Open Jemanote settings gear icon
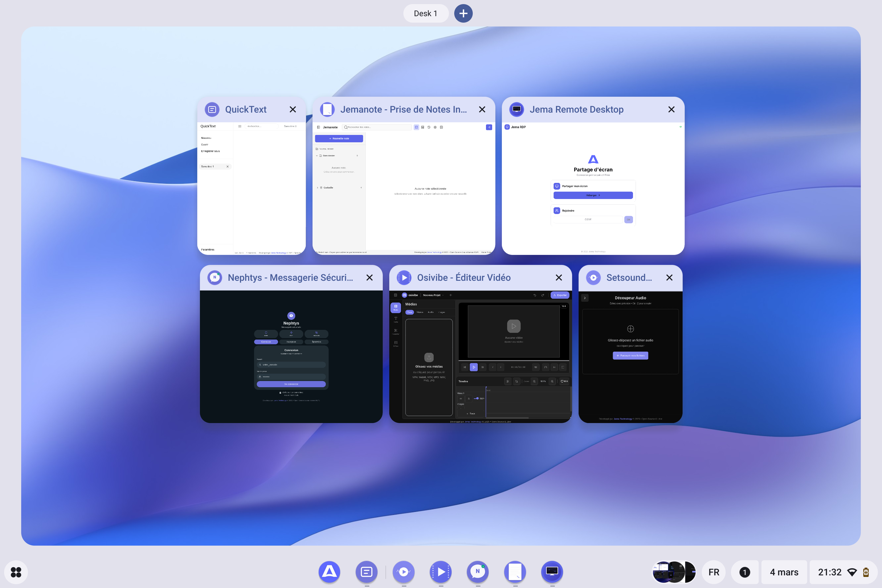Image resolution: width=882 pixels, height=588 pixels. point(435,127)
